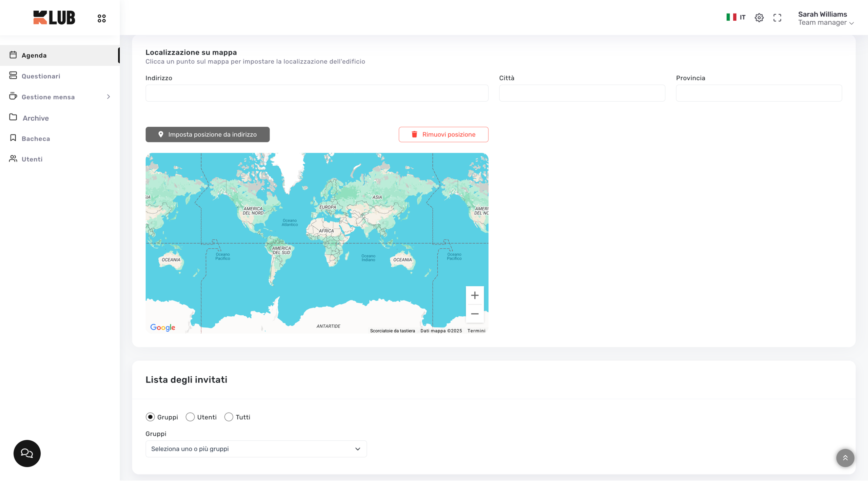Screen dimensions: 868x481
Task: Zoom in on the map
Action: click(475, 295)
